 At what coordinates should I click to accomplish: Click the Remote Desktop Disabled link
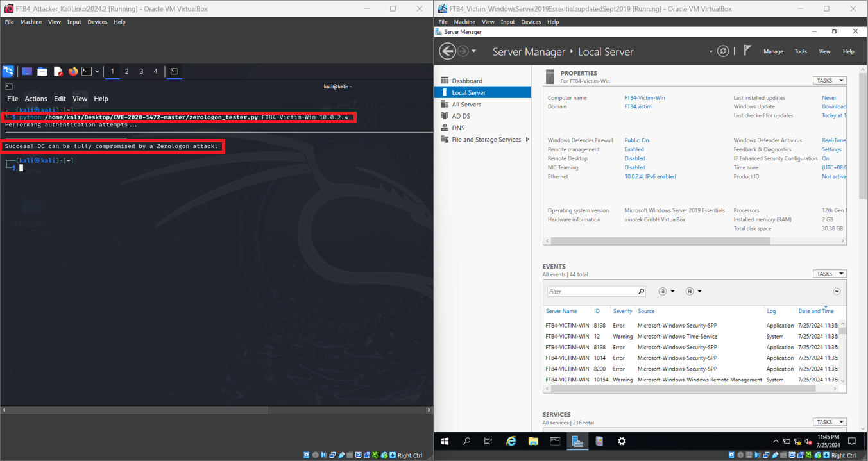tap(634, 158)
